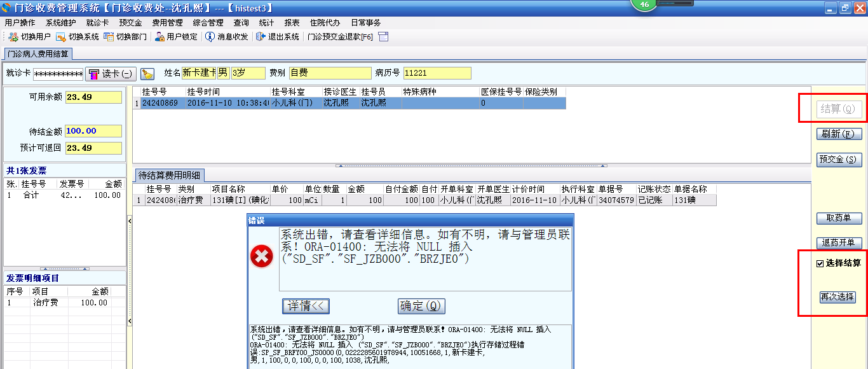Click the 结算(Q) settle button
Screen dimensions: 868x369
839,109
